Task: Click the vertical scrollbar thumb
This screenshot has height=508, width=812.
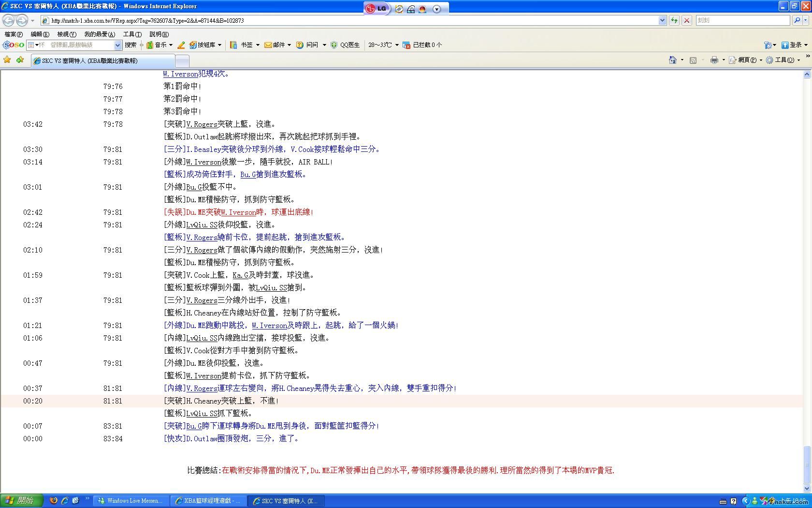Action: (807, 463)
